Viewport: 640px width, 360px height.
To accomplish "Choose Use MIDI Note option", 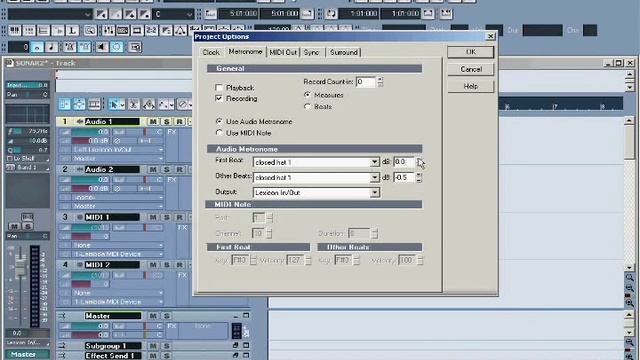I will (x=219, y=133).
